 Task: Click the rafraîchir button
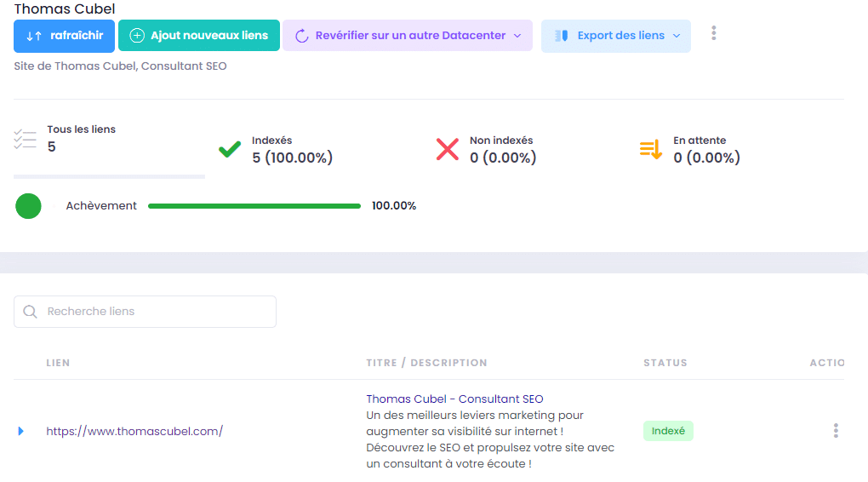click(x=64, y=36)
